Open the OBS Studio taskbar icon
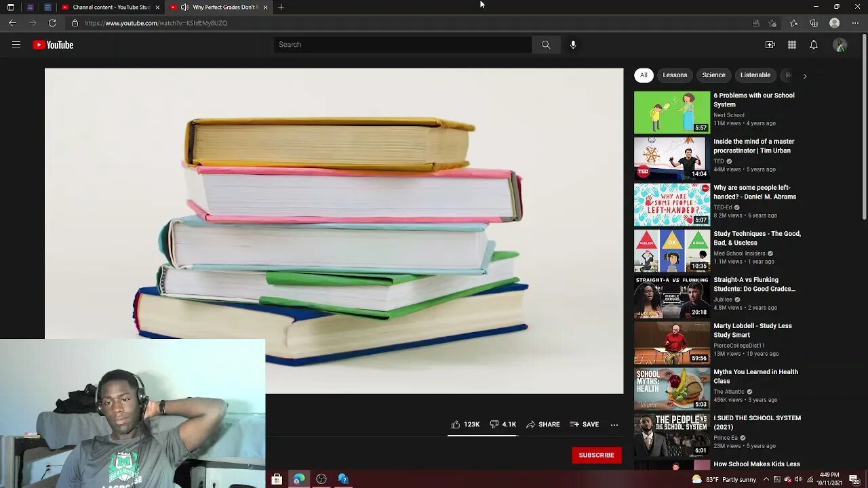 [321, 479]
